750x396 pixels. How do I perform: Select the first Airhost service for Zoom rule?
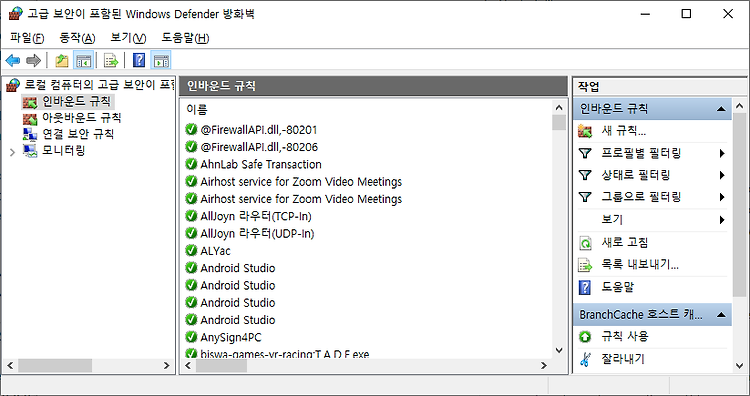click(301, 182)
